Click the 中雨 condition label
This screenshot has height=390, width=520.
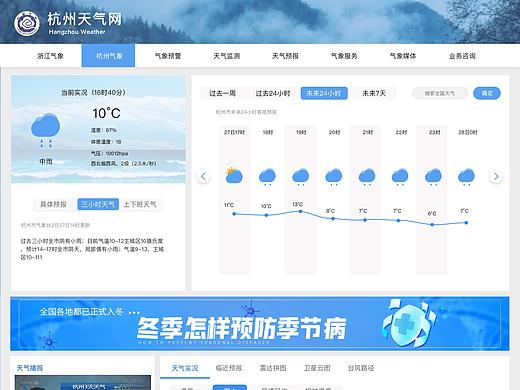pyautogui.click(x=46, y=162)
